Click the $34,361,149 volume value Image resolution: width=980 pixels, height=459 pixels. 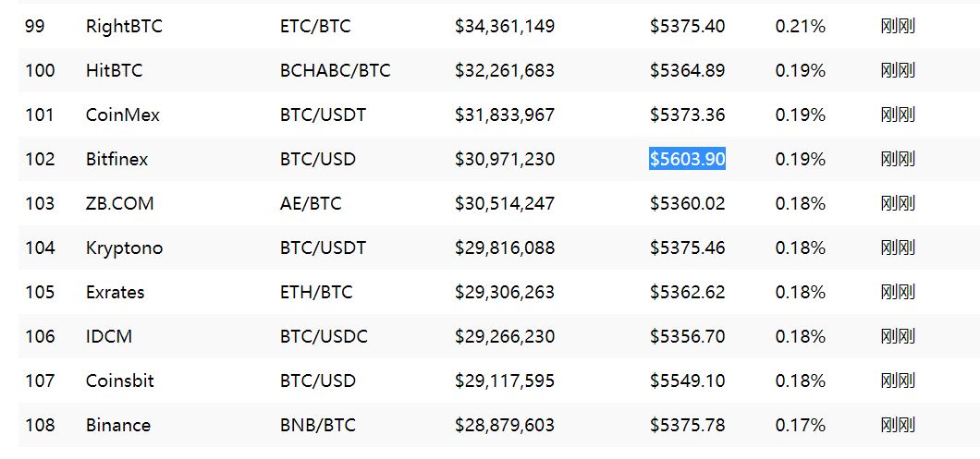(x=505, y=27)
